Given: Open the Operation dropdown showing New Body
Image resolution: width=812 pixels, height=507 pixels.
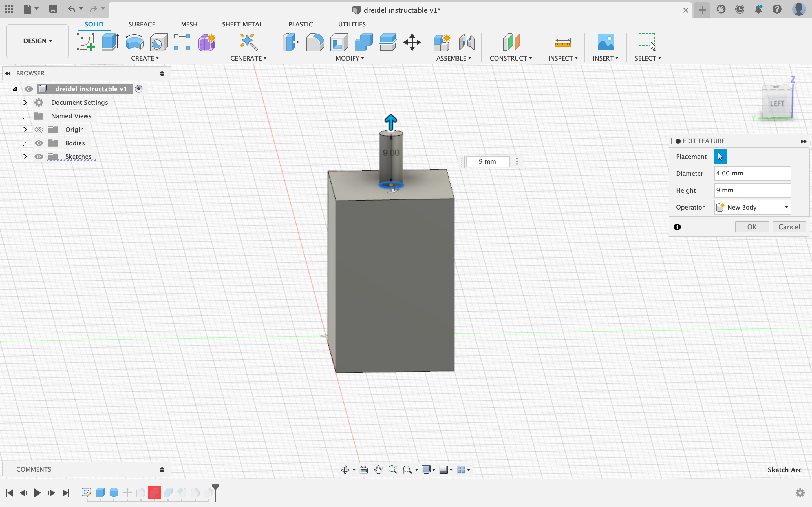Looking at the screenshot, I should click(x=752, y=207).
